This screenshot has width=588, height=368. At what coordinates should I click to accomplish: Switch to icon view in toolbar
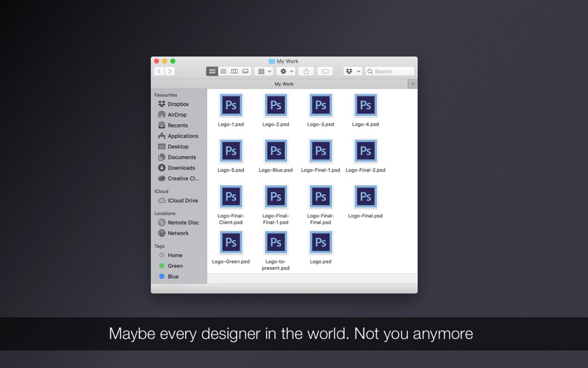pyautogui.click(x=212, y=71)
